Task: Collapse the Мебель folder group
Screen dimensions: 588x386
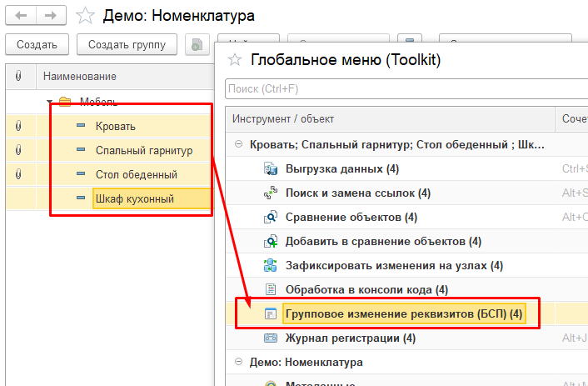Action: 50,102
